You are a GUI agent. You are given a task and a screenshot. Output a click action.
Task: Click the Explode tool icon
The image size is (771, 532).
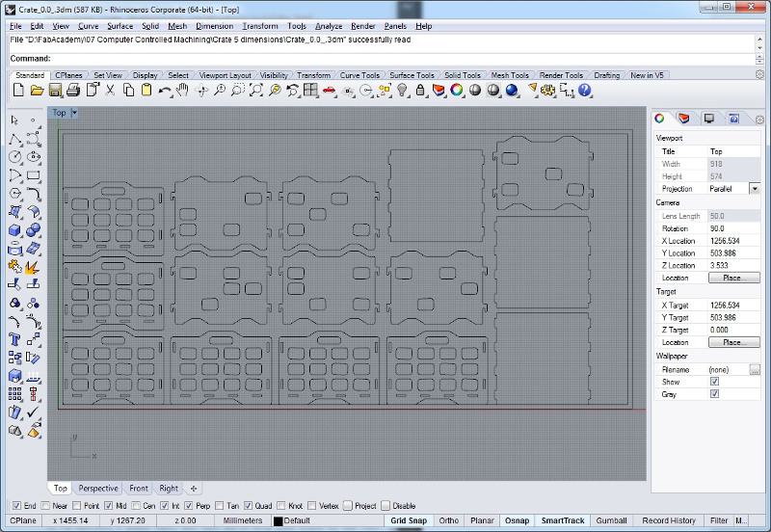[33, 267]
